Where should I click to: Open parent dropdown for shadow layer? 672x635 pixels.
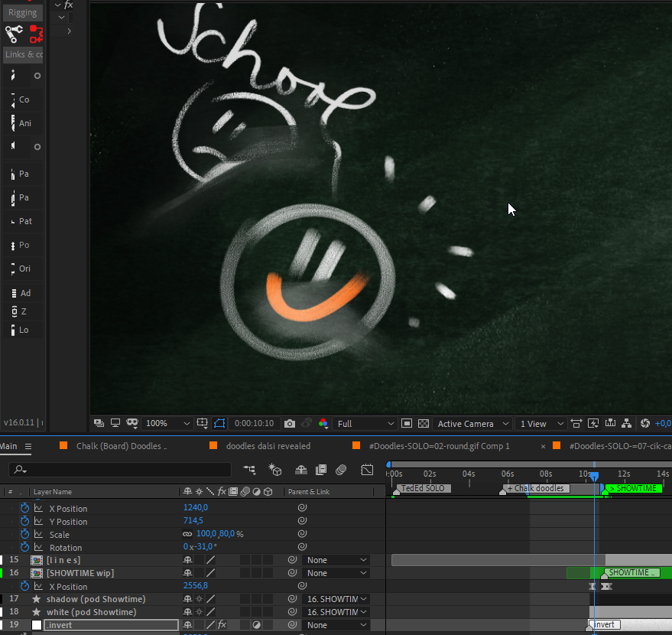point(336,599)
